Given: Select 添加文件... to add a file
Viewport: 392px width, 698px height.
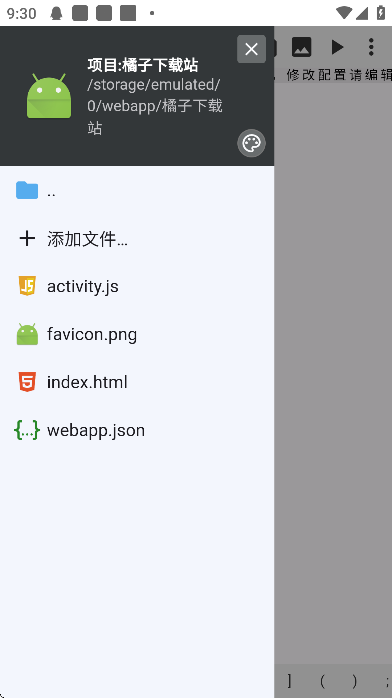Looking at the screenshot, I should click(x=137, y=239).
